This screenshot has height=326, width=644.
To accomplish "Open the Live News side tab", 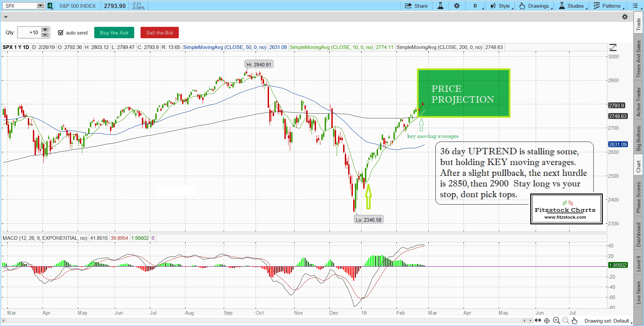I will point(638,292).
